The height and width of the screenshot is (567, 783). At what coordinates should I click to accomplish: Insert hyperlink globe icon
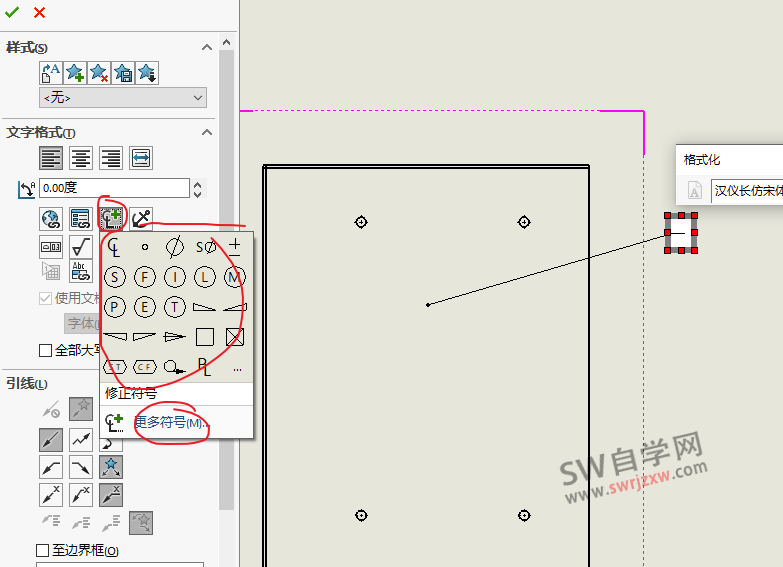(51, 219)
